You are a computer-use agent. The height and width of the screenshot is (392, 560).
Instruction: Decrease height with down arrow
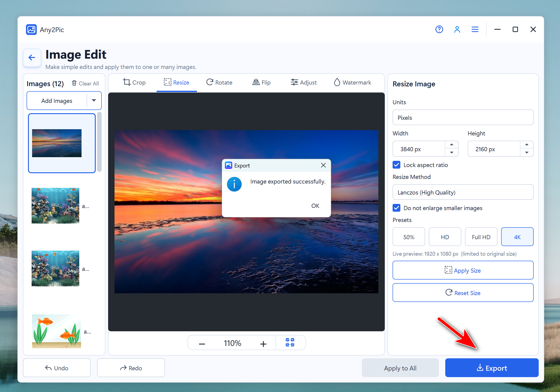[527, 153]
